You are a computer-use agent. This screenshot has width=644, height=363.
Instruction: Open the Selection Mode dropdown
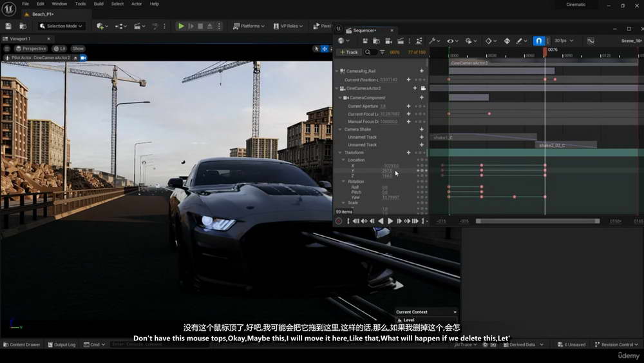(61, 26)
